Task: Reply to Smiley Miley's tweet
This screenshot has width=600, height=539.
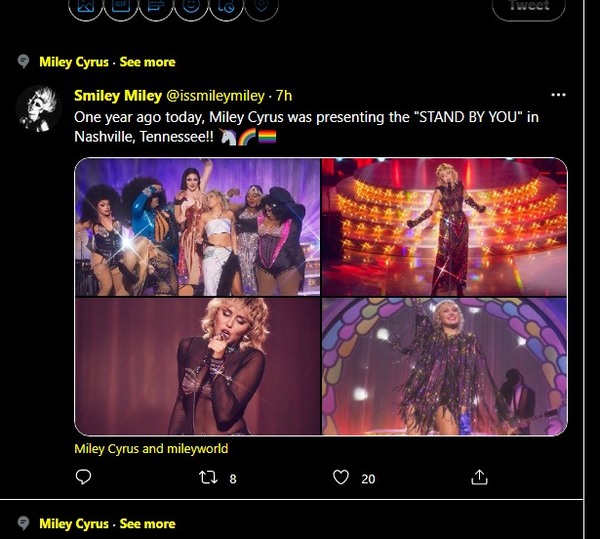Action: [84, 478]
